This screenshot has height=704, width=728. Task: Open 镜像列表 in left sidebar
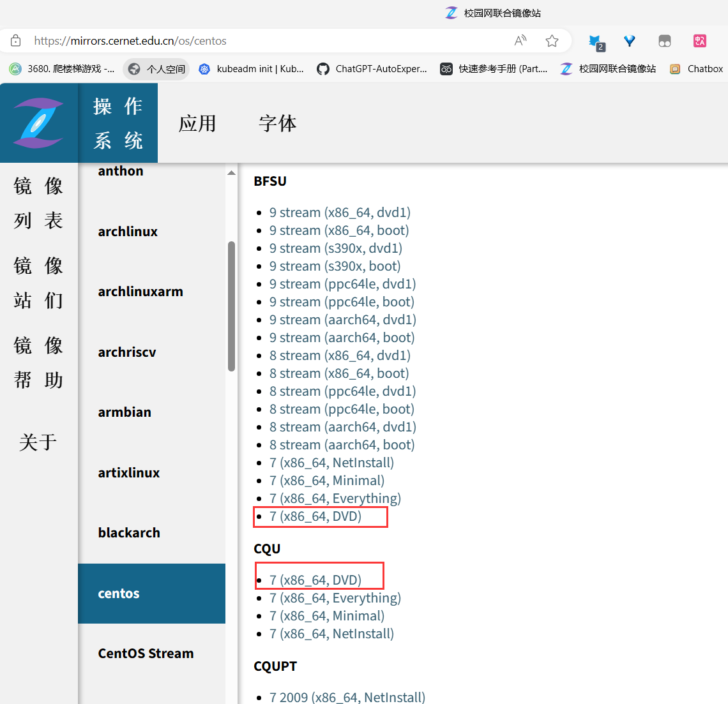pos(38,203)
